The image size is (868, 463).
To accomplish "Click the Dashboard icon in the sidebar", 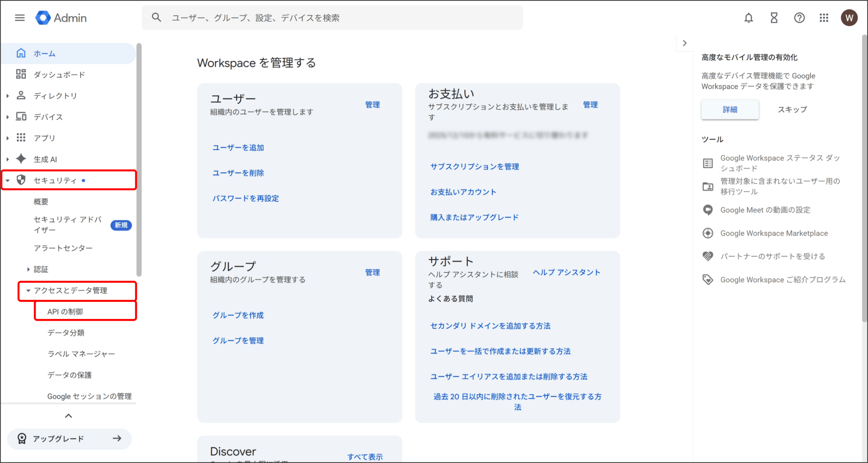I will pyautogui.click(x=21, y=74).
